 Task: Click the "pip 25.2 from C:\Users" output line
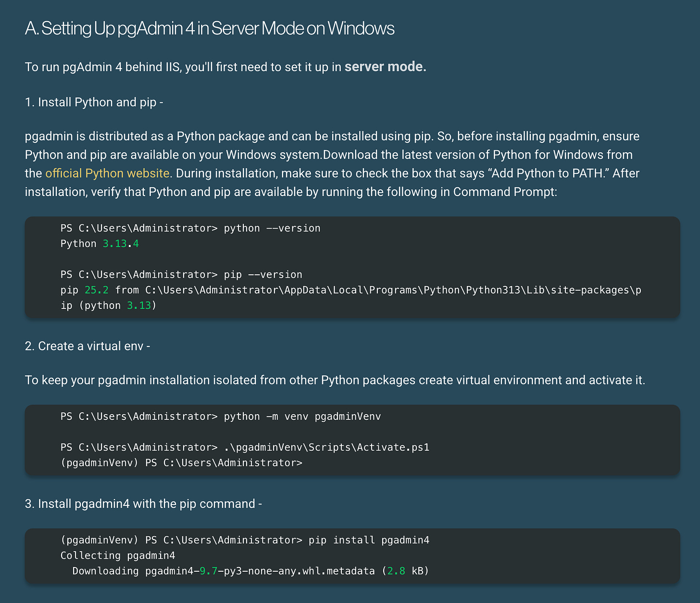pos(351,290)
